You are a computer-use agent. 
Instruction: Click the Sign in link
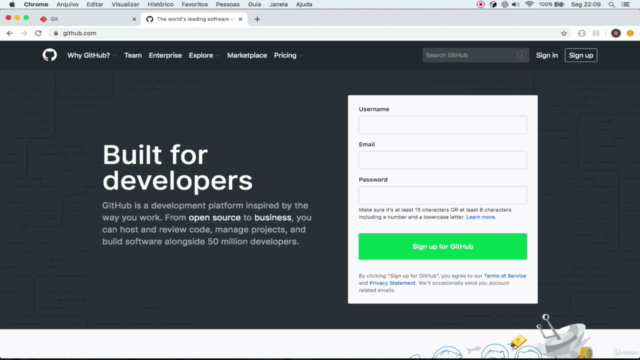coord(547,55)
